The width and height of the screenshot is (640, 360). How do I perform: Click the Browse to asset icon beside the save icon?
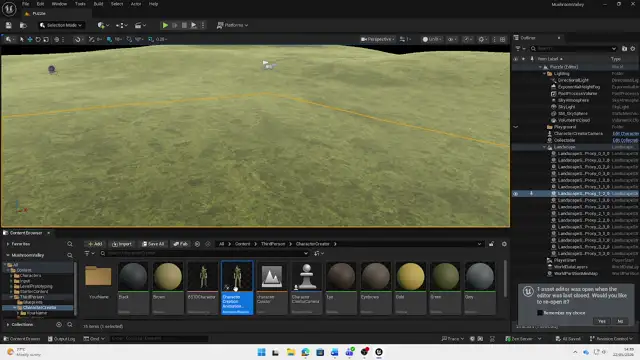click(23, 25)
